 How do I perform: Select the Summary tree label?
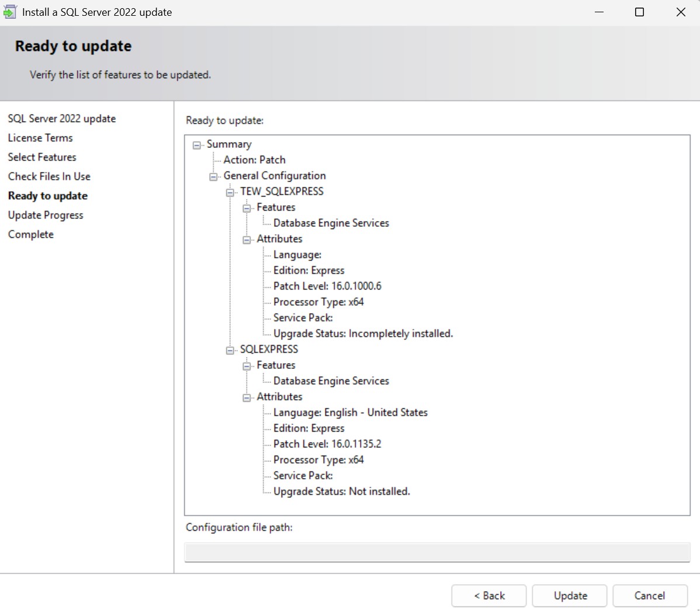click(x=229, y=144)
